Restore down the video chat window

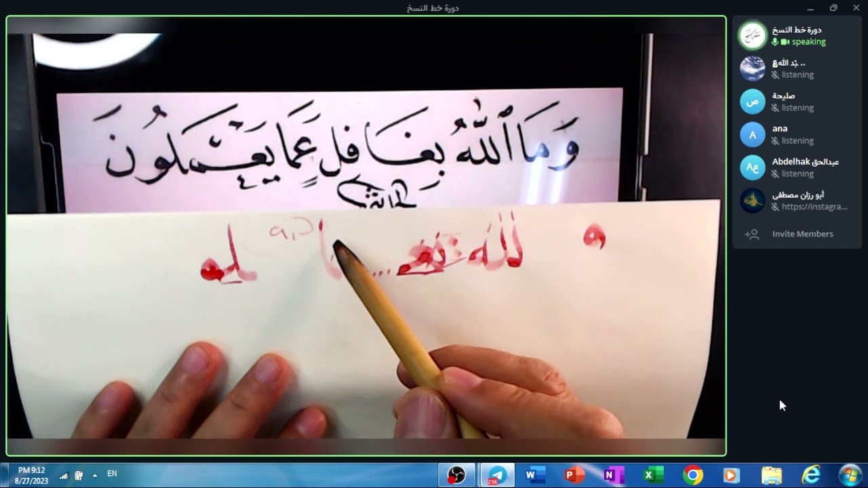[833, 8]
